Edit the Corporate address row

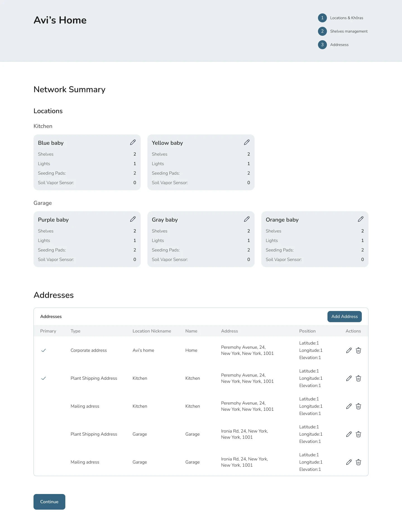tap(349, 350)
